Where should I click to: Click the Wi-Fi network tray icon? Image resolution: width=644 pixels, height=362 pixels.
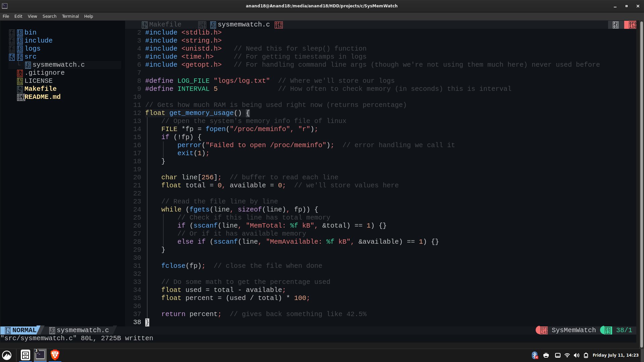click(x=567, y=355)
